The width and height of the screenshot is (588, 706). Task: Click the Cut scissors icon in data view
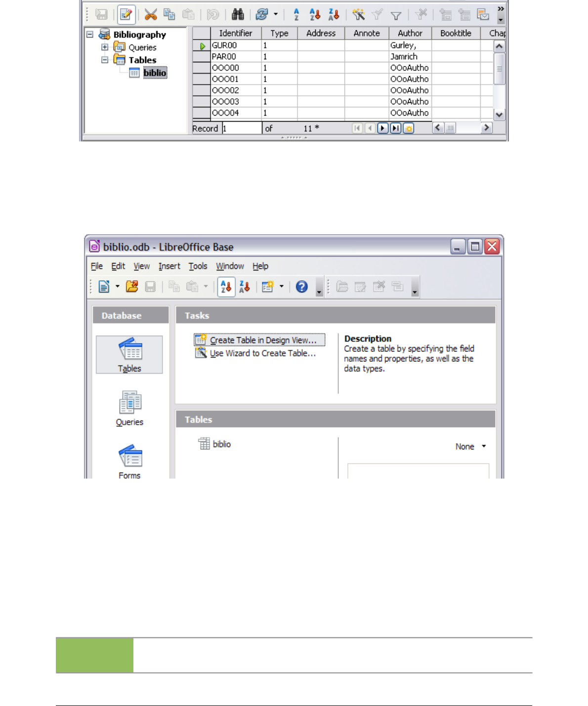coord(151,15)
